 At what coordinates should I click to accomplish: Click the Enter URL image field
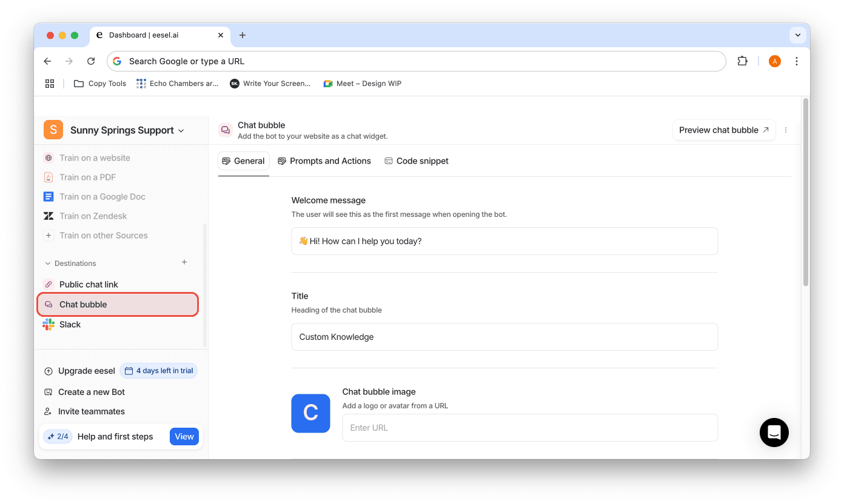click(529, 428)
